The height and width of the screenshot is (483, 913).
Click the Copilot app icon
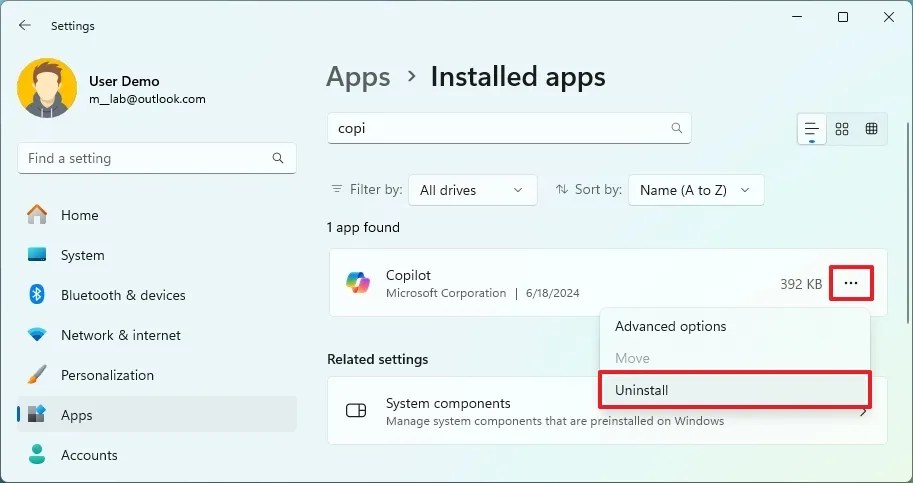coord(358,283)
